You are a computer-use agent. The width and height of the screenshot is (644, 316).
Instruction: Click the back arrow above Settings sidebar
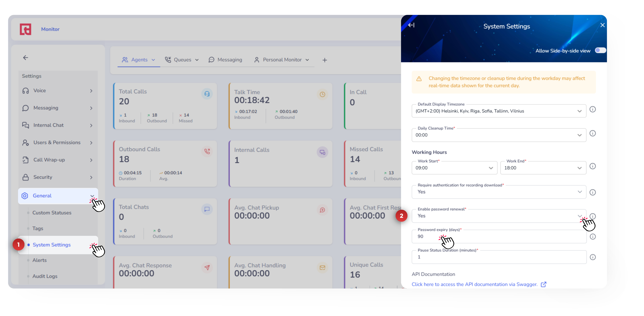tap(26, 58)
